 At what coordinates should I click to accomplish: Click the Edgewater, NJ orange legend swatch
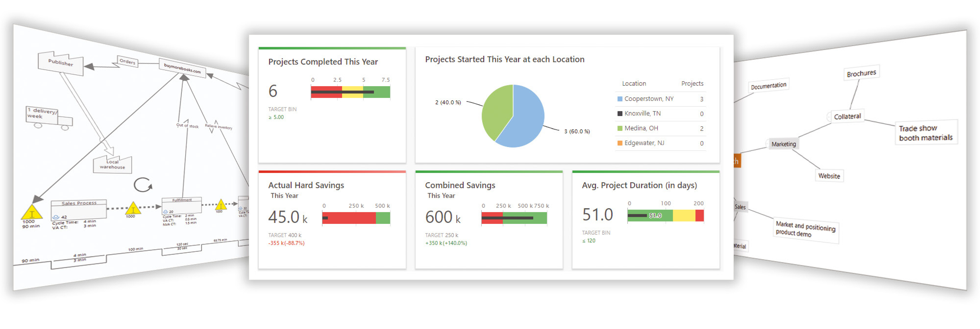click(620, 143)
